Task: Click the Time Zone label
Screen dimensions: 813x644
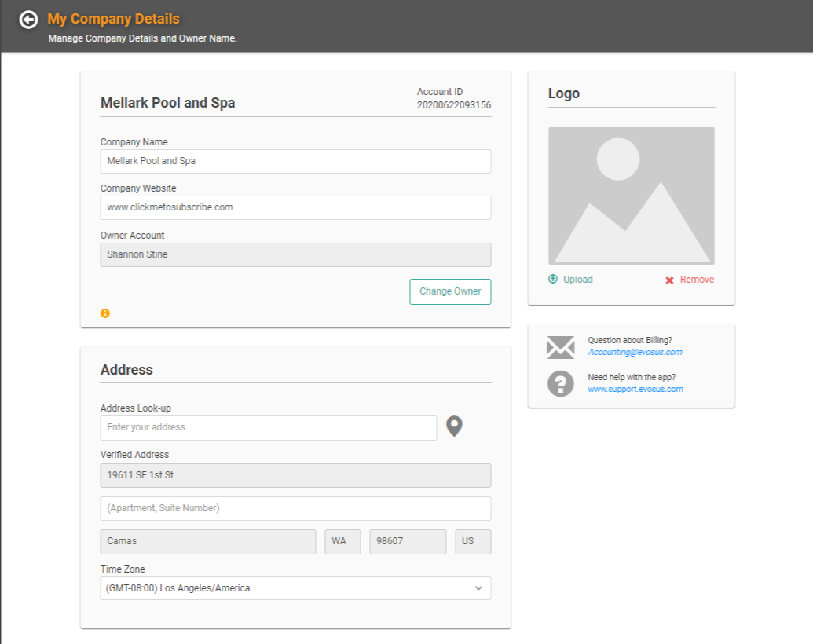Action: click(x=123, y=569)
